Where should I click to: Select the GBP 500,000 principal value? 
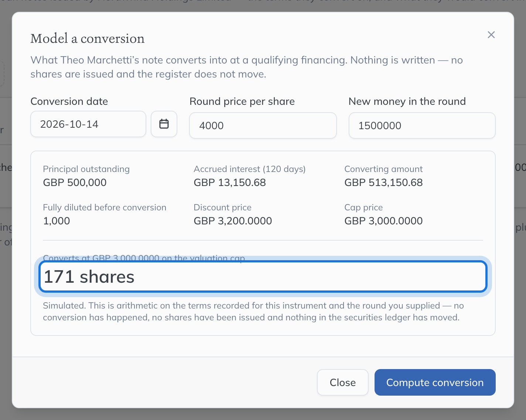pyautogui.click(x=75, y=182)
